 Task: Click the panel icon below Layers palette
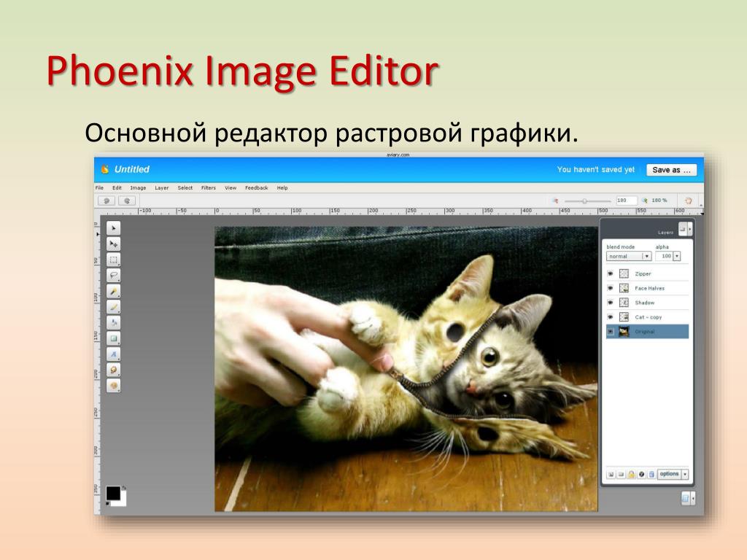[x=686, y=499]
